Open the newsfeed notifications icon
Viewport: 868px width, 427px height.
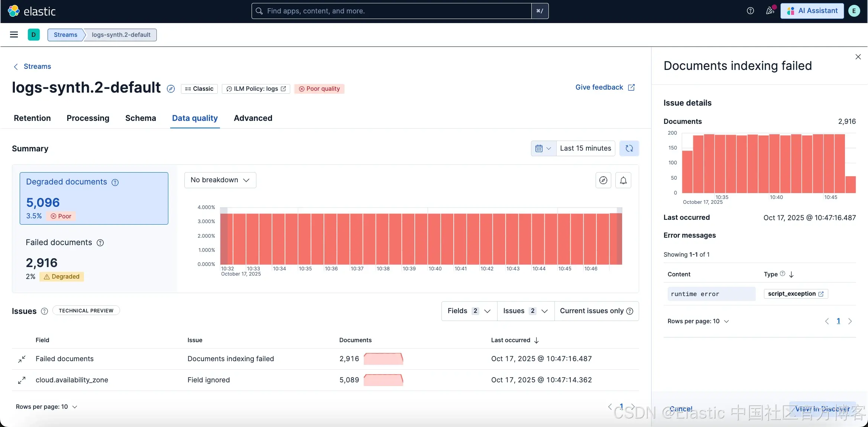770,11
